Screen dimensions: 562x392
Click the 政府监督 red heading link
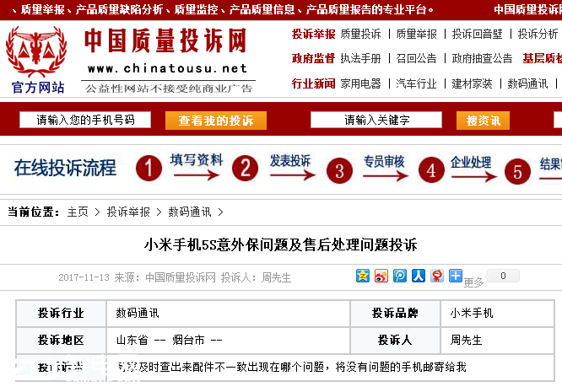pyautogui.click(x=313, y=58)
